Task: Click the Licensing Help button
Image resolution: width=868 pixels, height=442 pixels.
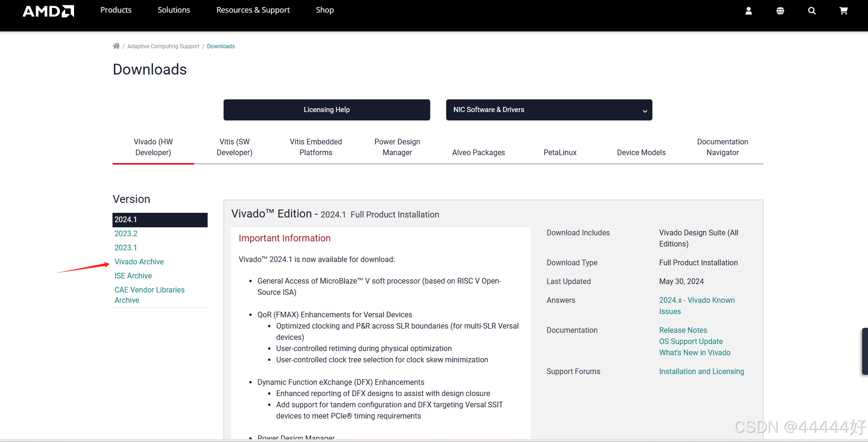Action: pos(327,110)
